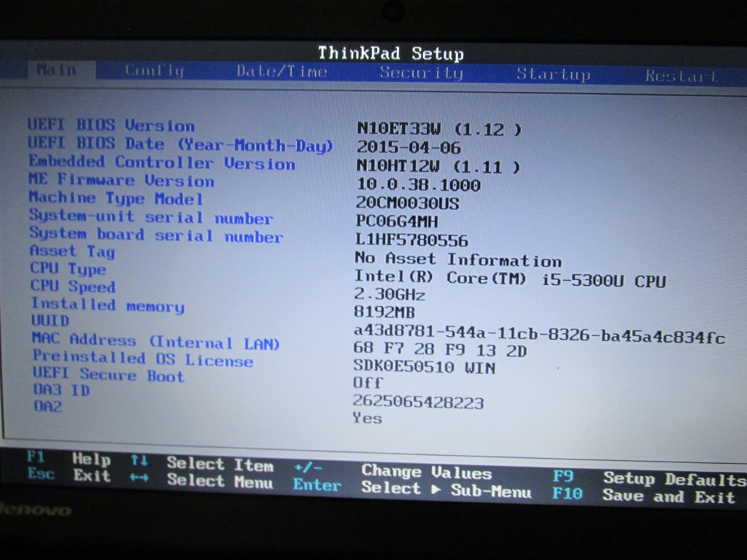
Task: Select UEFI BIOS Date label
Action: tap(180, 144)
